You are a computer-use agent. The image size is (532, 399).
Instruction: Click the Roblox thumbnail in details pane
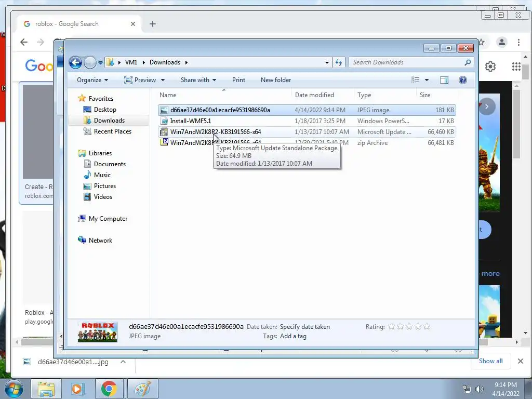coord(98,331)
